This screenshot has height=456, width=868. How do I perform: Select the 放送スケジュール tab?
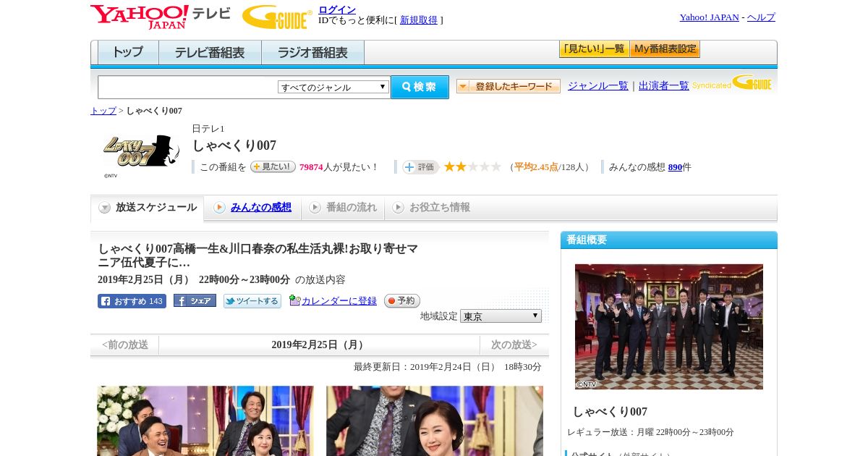pyautogui.click(x=147, y=208)
